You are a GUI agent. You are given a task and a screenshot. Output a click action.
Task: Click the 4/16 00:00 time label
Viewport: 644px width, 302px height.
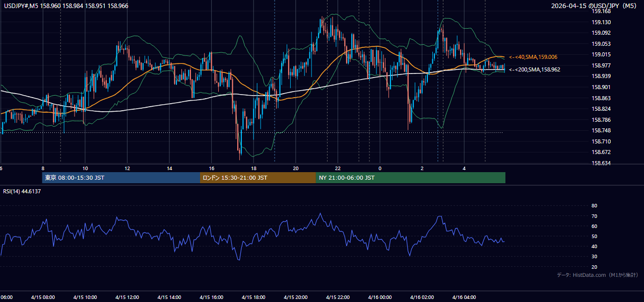pos(379,297)
